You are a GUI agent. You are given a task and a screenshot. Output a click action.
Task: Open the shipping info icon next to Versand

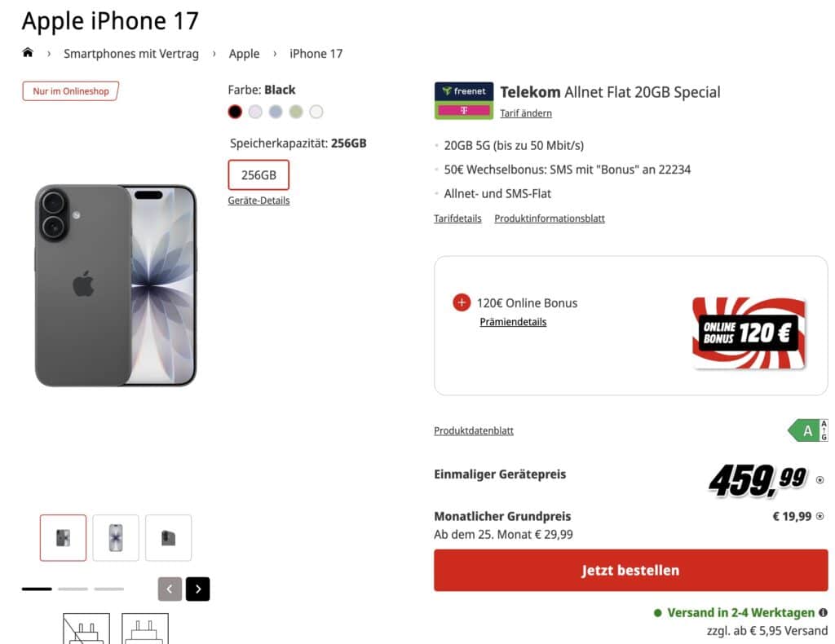pyautogui.click(x=823, y=612)
